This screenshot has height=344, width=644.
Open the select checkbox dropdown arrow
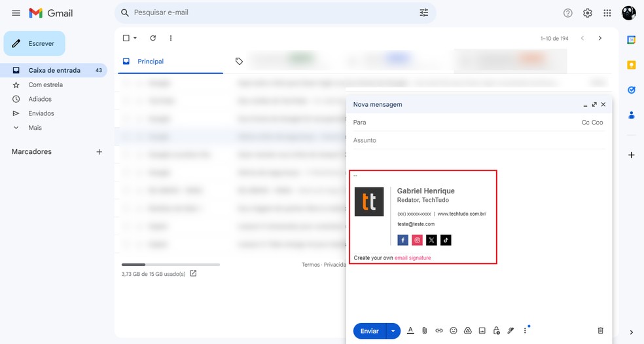point(135,38)
